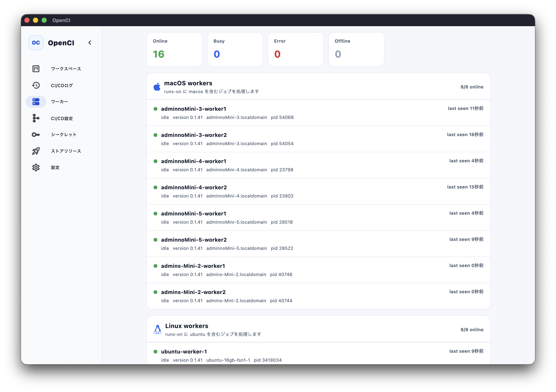Click the worker server icon
The width and height of the screenshot is (556, 392).
(x=36, y=102)
